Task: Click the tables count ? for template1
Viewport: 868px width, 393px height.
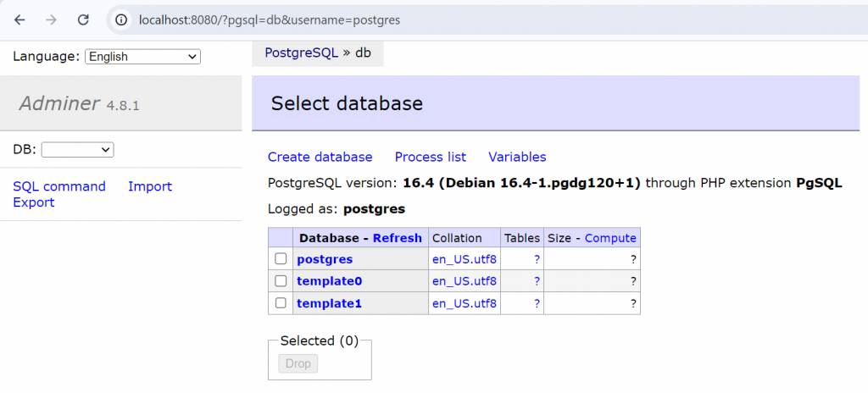Action: point(537,303)
